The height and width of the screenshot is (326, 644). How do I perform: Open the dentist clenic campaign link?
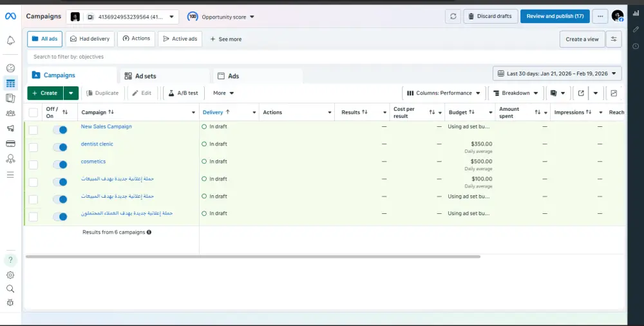coord(97,144)
